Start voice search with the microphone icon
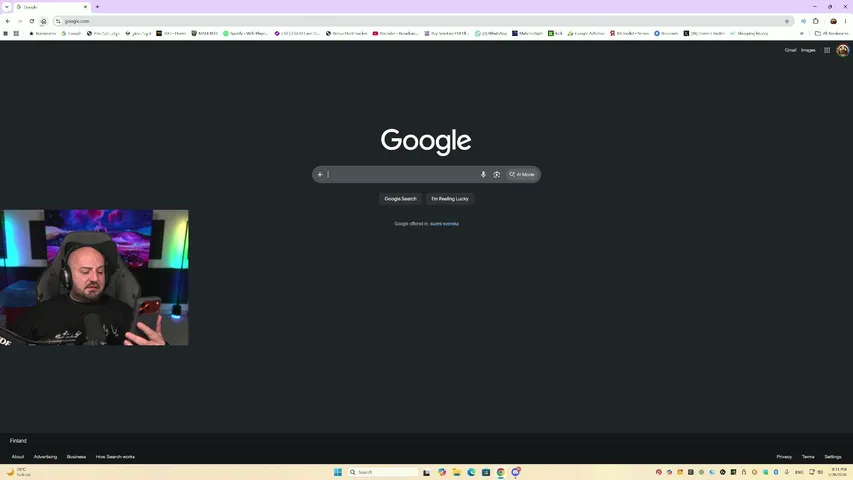 point(483,175)
